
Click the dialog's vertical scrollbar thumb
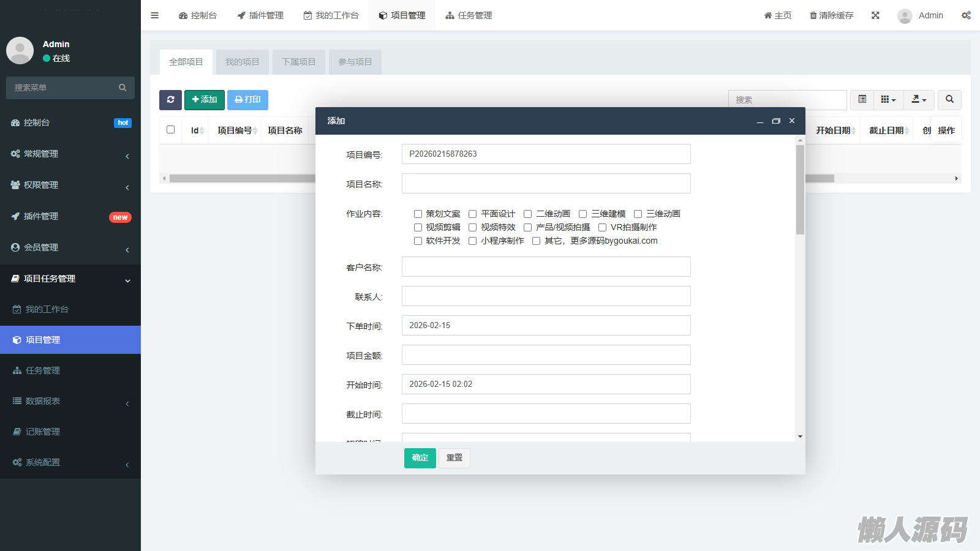(x=800, y=190)
